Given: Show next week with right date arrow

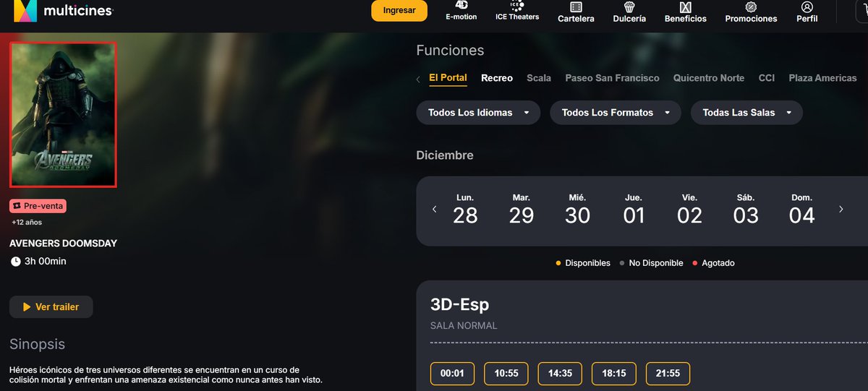Looking at the screenshot, I should pyautogui.click(x=841, y=209).
